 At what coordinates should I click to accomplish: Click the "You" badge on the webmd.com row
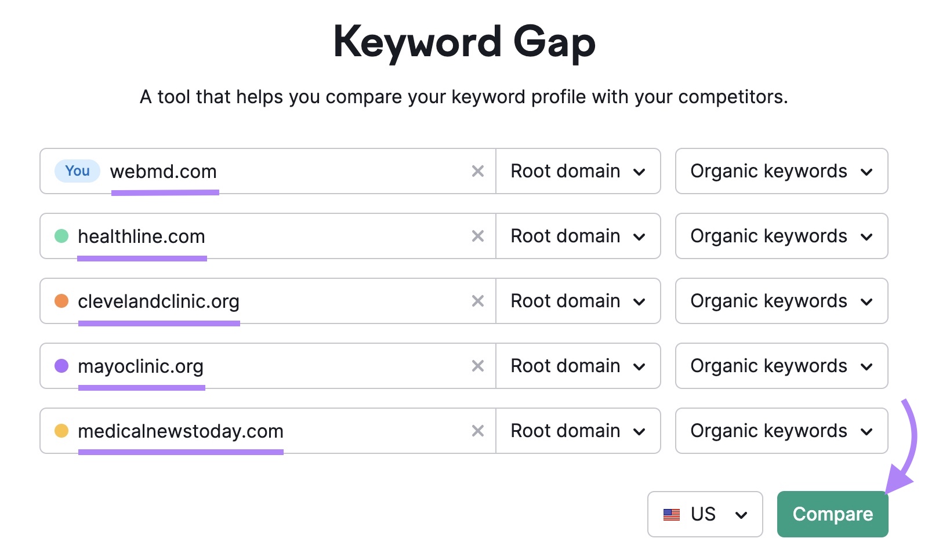pyautogui.click(x=77, y=170)
